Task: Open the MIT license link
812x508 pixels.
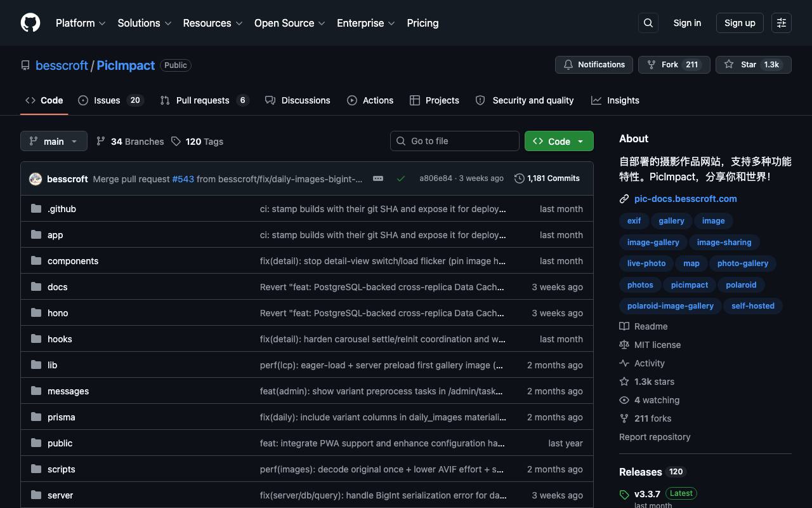Action: click(657, 345)
